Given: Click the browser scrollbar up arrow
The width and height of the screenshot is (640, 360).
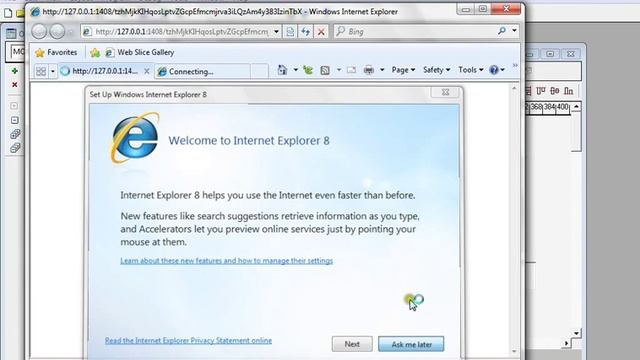Looking at the screenshot, I should tap(514, 88).
